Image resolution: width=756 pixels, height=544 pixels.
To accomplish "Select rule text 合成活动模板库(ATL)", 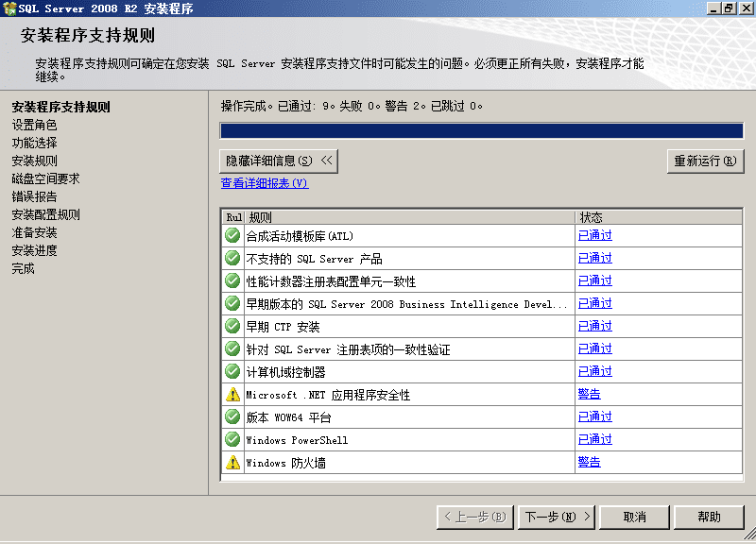I will [300, 236].
